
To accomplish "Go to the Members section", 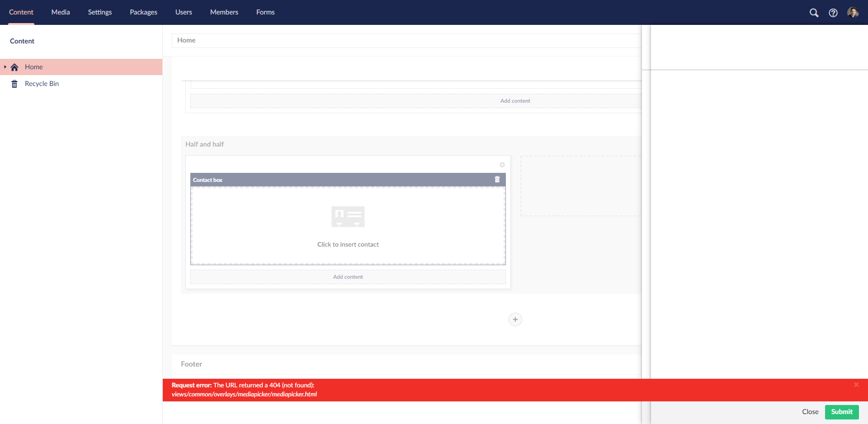I will pos(224,12).
